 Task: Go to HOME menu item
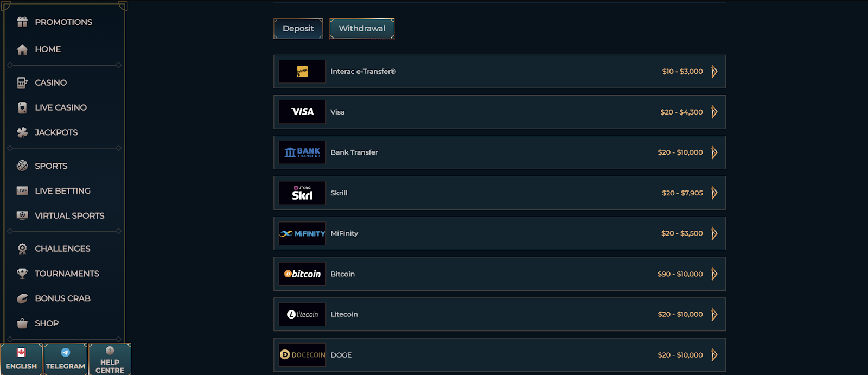(x=48, y=49)
